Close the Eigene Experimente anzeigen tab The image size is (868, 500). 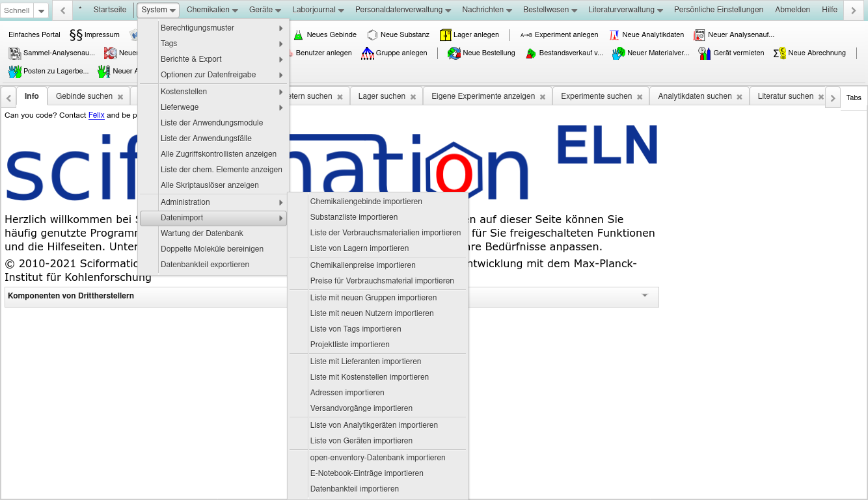(x=543, y=96)
